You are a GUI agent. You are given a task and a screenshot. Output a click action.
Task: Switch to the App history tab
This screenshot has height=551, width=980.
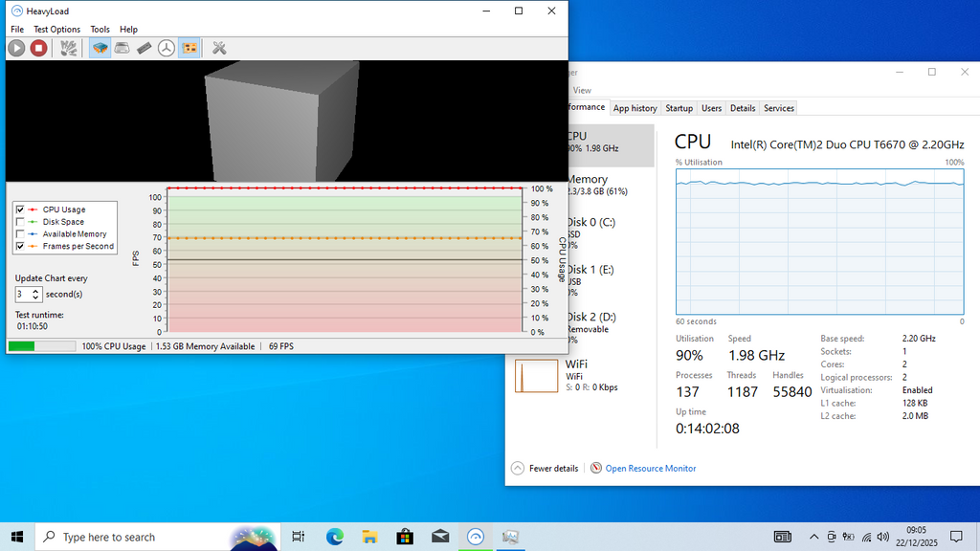click(635, 108)
